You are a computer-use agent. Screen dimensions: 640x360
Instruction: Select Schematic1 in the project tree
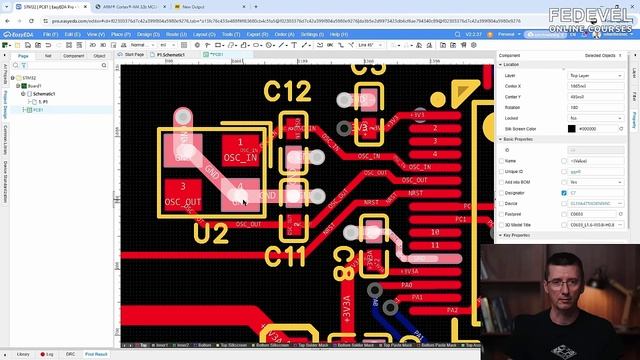44,94
